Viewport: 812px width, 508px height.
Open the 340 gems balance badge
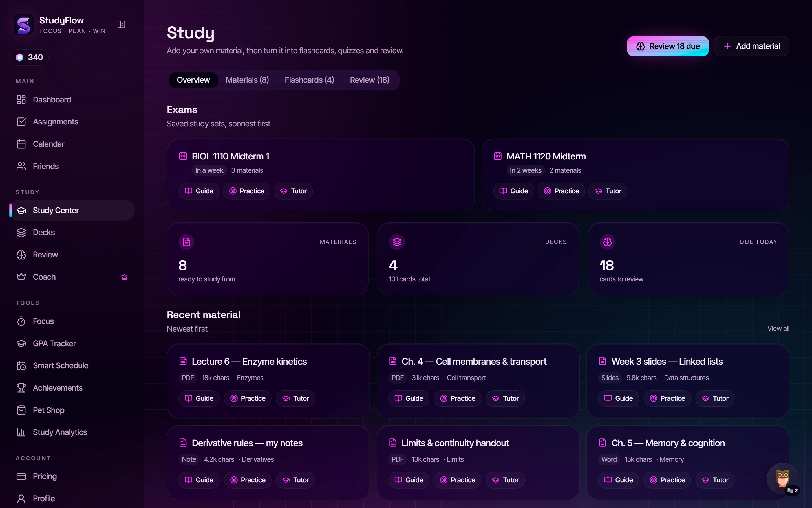click(x=29, y=58)
